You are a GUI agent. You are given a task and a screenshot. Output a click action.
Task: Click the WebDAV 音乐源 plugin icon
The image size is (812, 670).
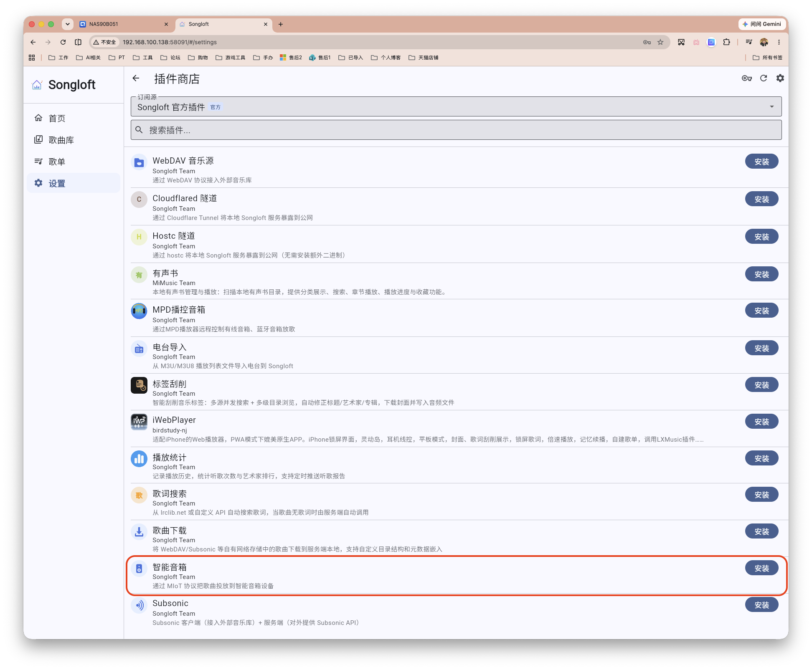[139, 162]
